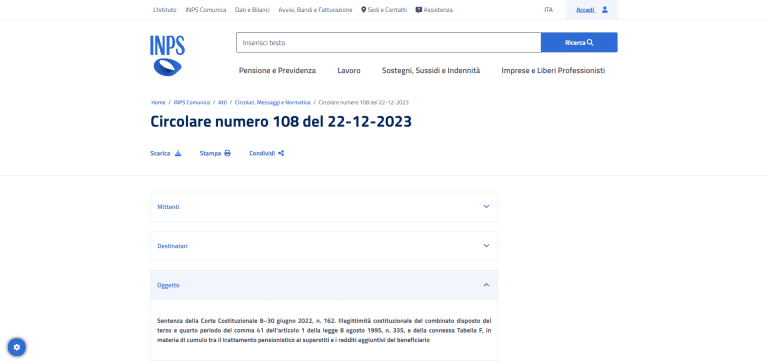Go to Home in the breadcrumb
Viewport: 768px width, 364px height.
point(158,102)
